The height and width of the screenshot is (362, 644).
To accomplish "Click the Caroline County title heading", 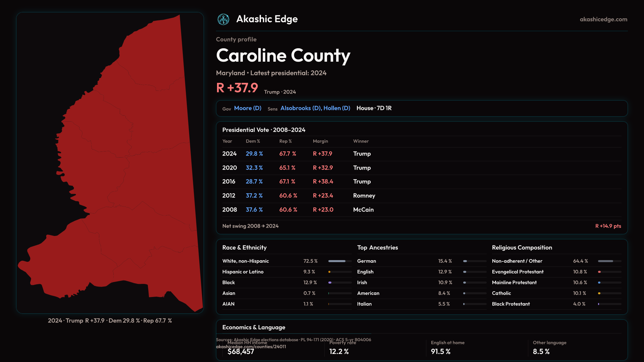I will (x=283, y=56).
